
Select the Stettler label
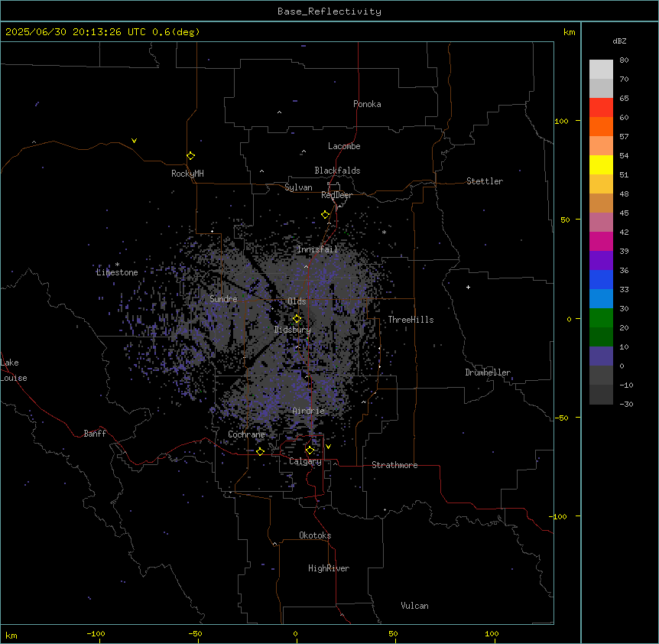pos(485,181)
